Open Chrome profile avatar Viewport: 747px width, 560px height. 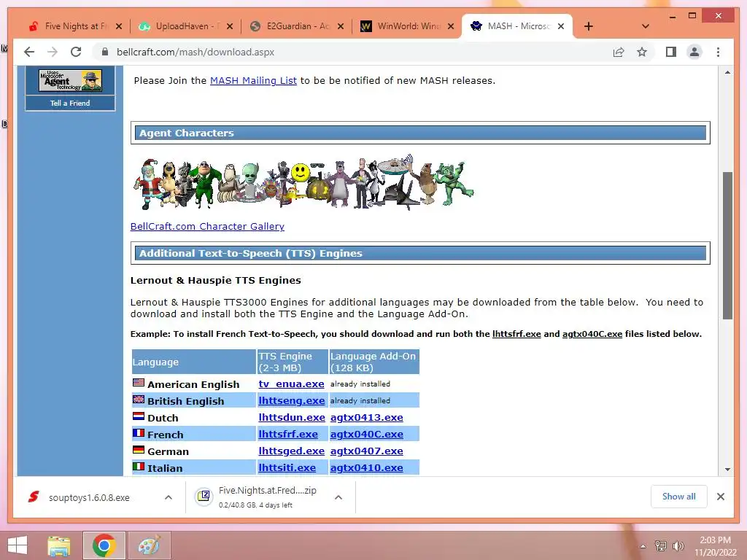click(694, 52)
